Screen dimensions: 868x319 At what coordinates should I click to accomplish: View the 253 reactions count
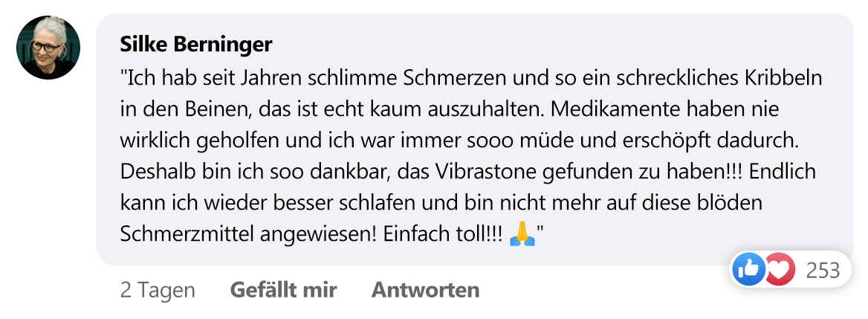click(x=823, y=269)
